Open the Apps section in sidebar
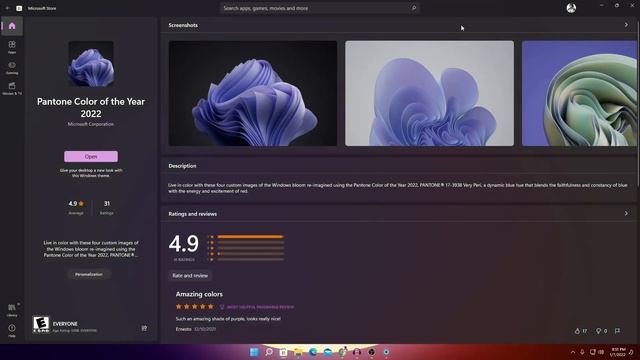 pyautogui.click(x=12, y=47)
